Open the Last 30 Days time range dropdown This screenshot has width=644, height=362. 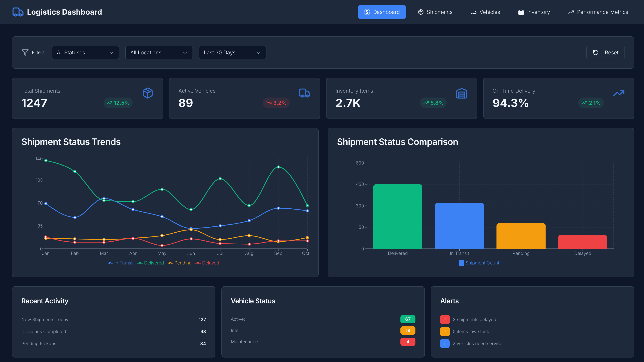[232, 53]
